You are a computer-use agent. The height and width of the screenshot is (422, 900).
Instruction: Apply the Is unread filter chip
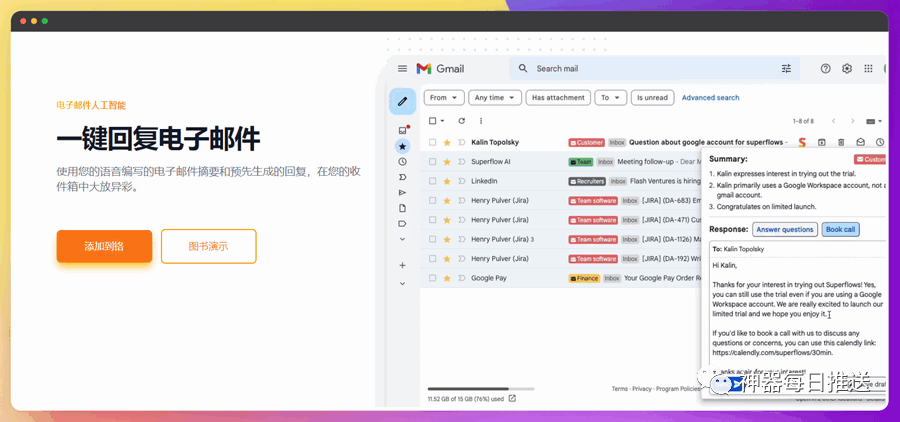tap(652, 98)
